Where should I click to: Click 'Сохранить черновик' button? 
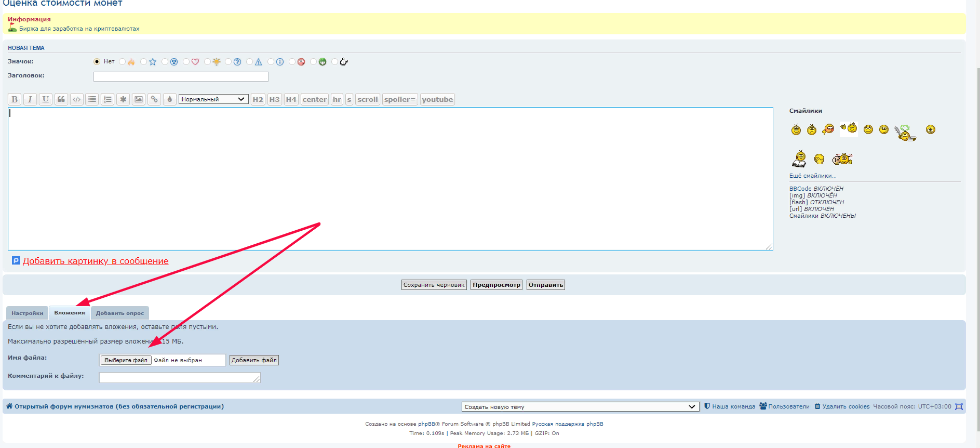click(434, 285)
